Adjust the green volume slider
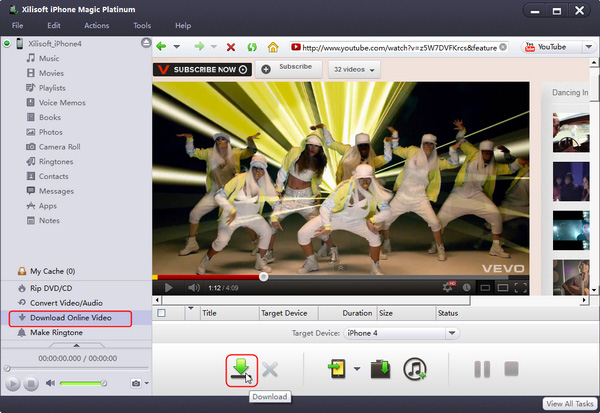 (x=83, y=383)
